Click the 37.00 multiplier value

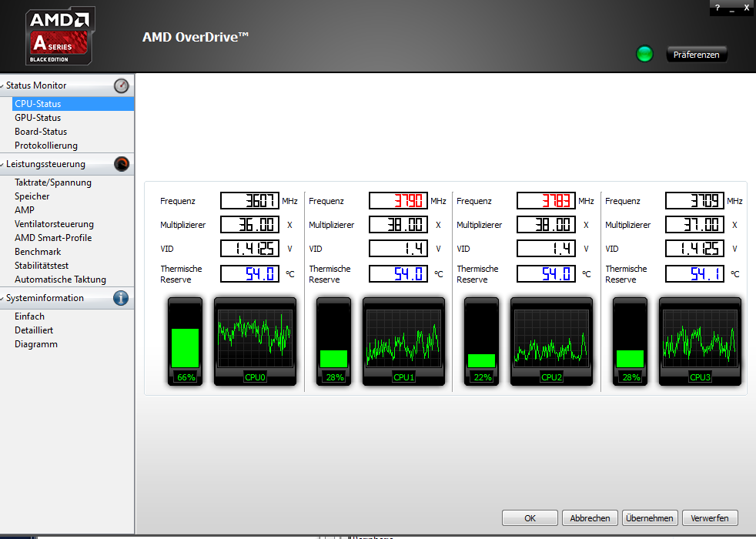pyautogui.click(x=694, y=225)
